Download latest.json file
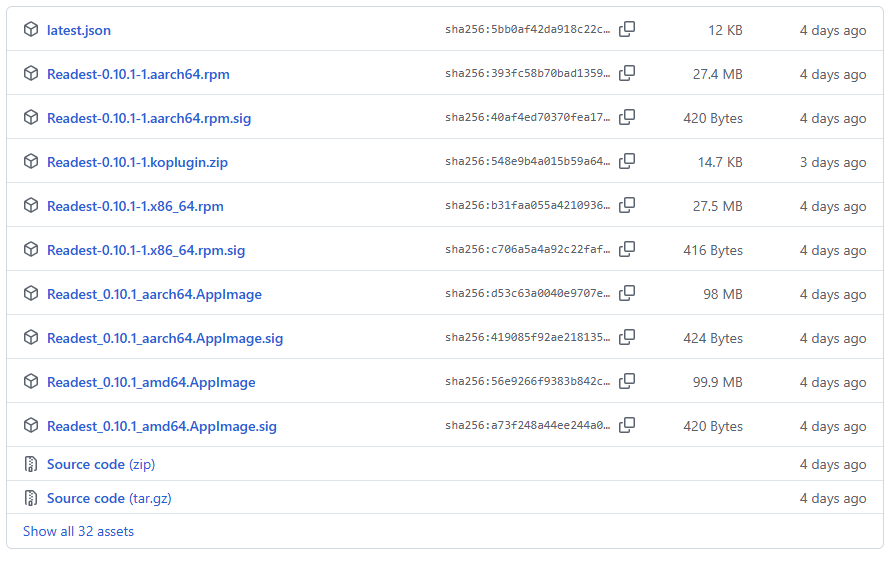Screen dimensions: 893x561 point(79,30)
